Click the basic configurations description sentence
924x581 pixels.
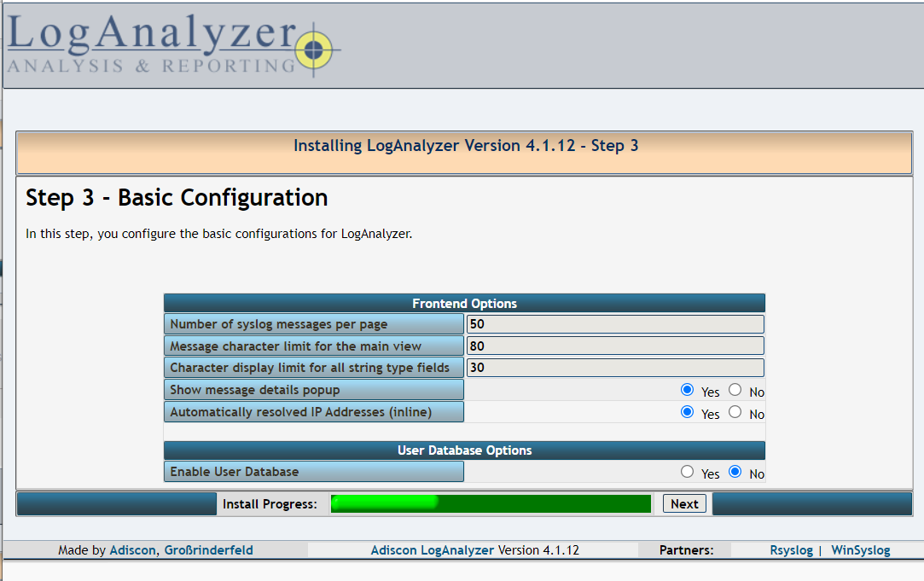(218, 234)
